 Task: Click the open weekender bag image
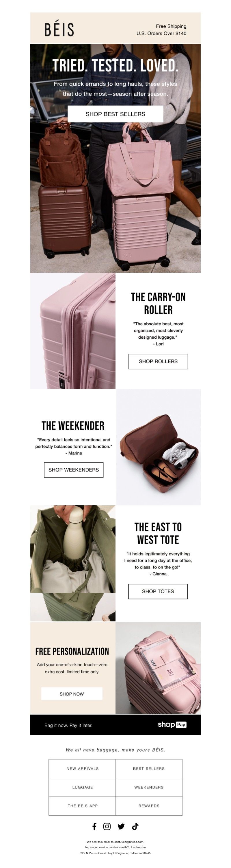coord(158,447)
